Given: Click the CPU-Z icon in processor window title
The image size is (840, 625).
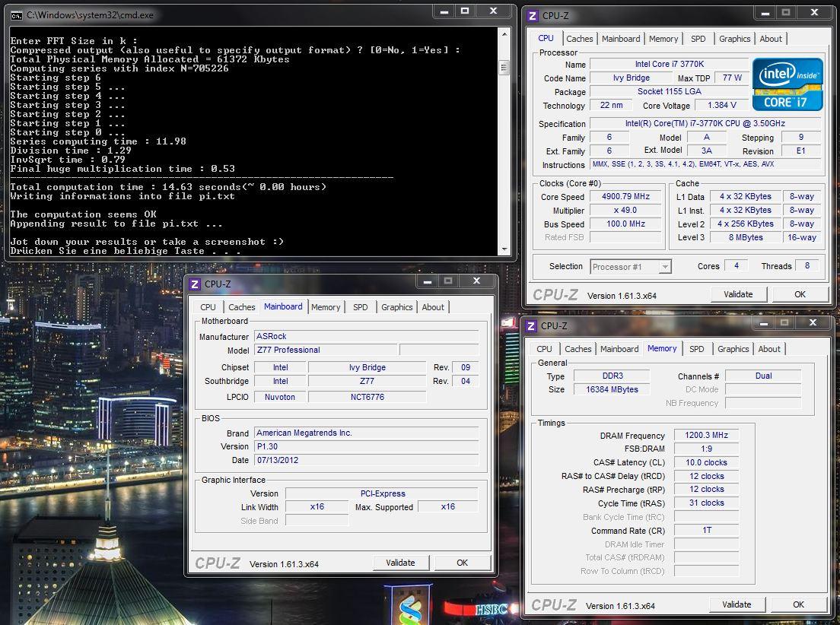Looking at the screenshot, I should 533,15.
